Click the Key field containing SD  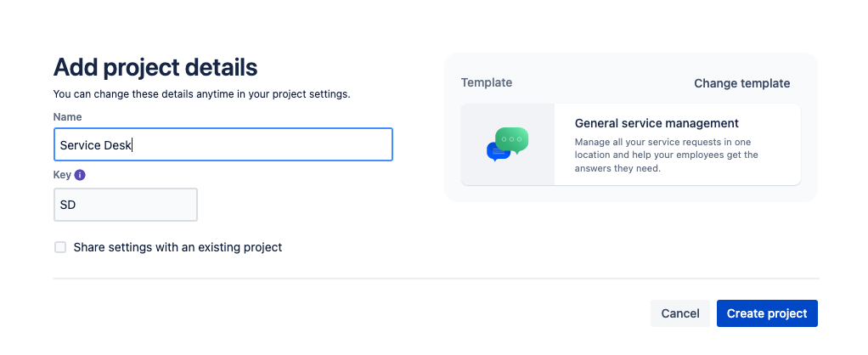pyautogui.click(x=125, y=205)
